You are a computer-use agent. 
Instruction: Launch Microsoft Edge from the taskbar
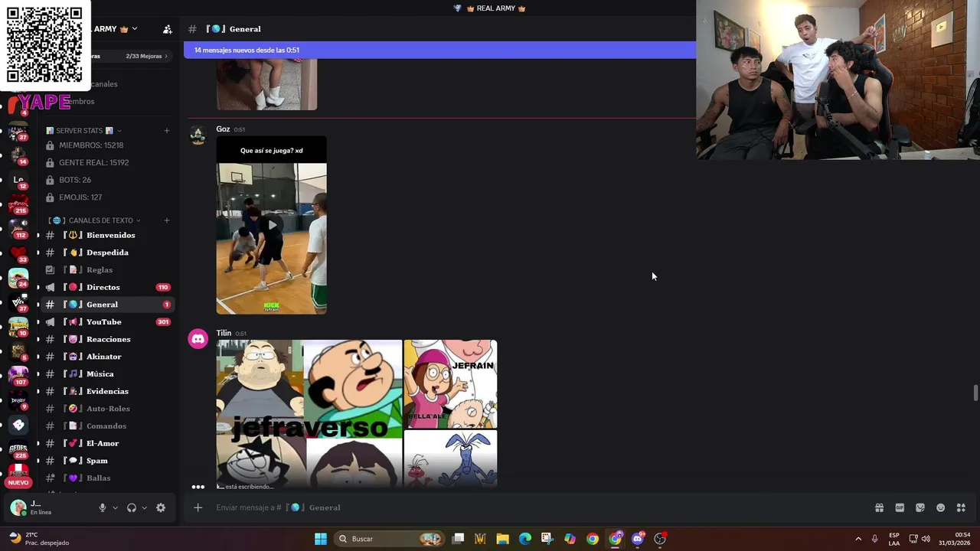[x=525, y=539]
